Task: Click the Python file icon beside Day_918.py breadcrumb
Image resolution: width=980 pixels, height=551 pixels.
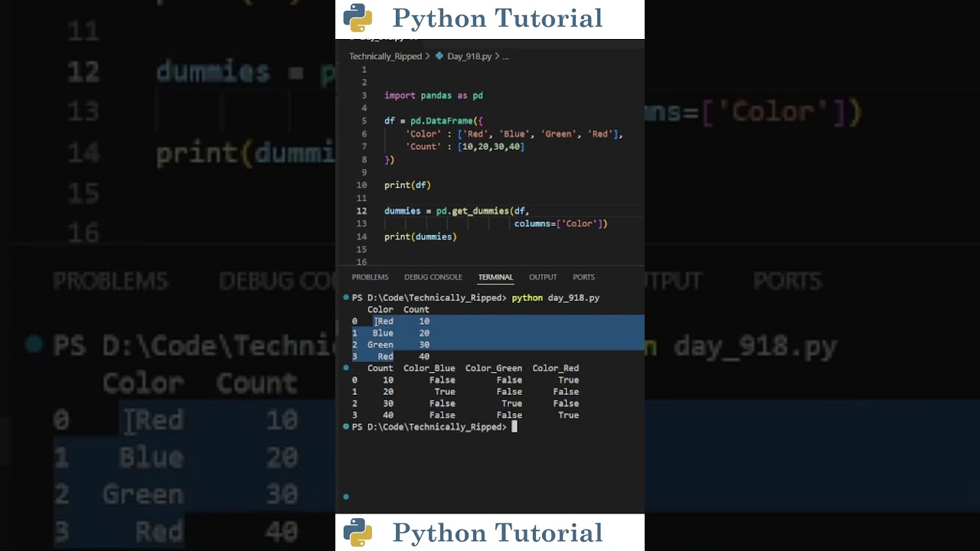Action: point(439,56)
